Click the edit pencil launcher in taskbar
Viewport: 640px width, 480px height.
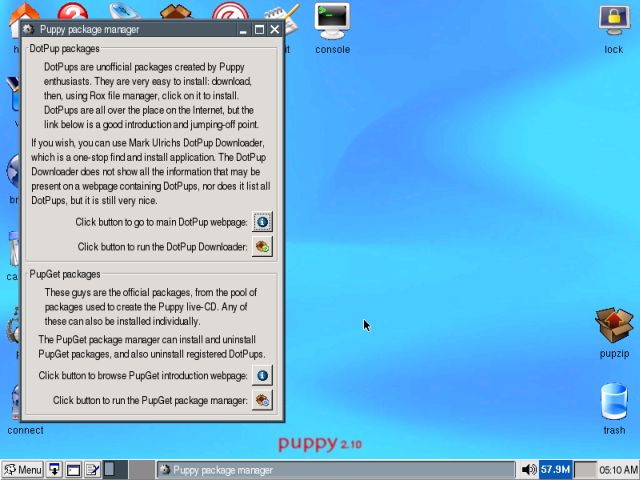93,470
